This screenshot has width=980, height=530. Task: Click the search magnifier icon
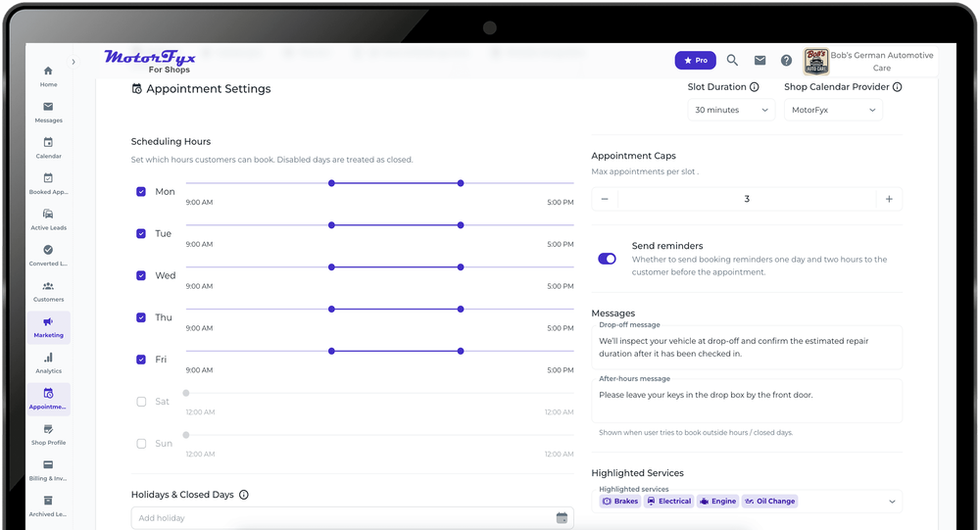pyautogui.click(x=732, y=61)
